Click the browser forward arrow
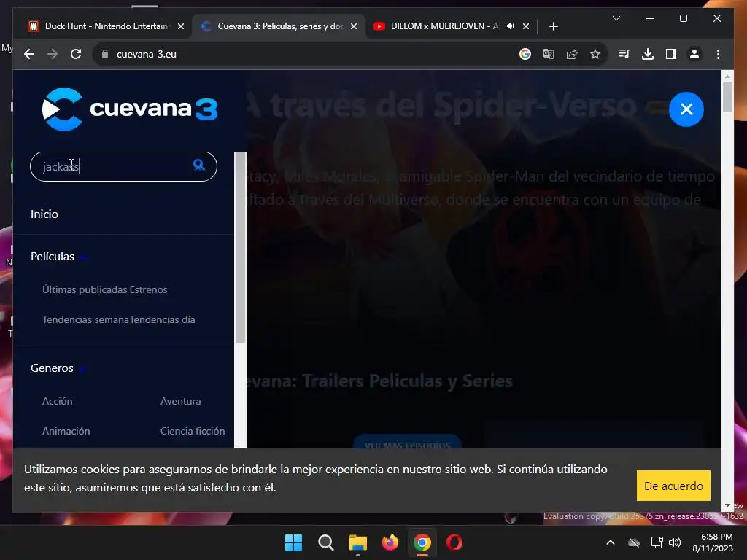This screenshot has width=747, height=560. click(x=53, y=54)
